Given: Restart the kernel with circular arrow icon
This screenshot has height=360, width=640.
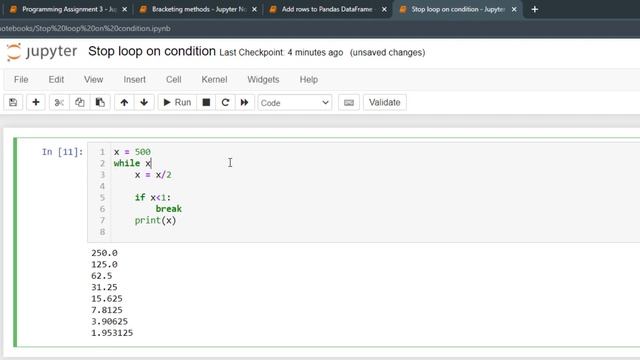Looking at the screenshot, I should [225, 102].
